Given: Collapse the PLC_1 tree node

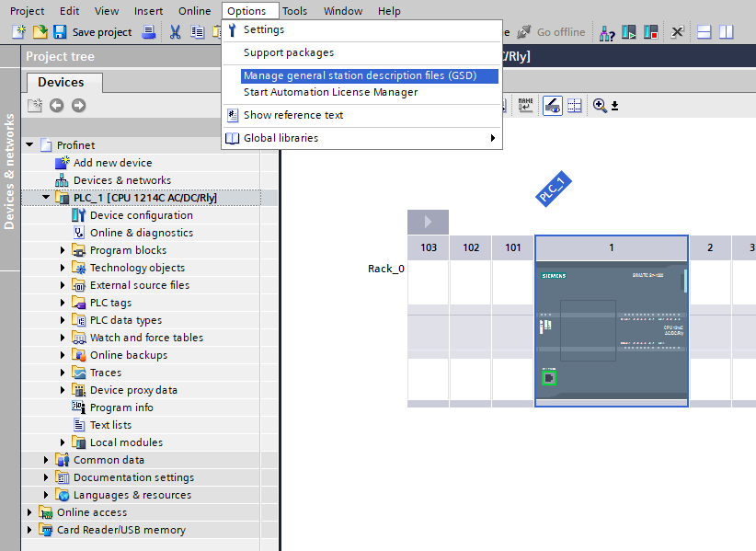Looking at the screenshot, I should (47, 198).
